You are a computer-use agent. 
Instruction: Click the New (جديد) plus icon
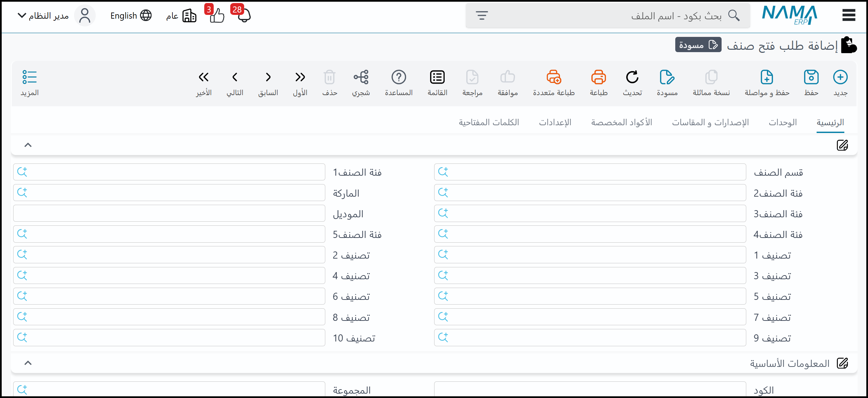click(x=840, y=78)
